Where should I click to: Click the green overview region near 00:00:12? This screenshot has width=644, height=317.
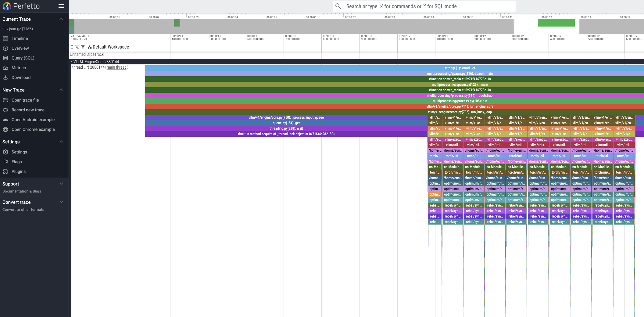point(556,23)
